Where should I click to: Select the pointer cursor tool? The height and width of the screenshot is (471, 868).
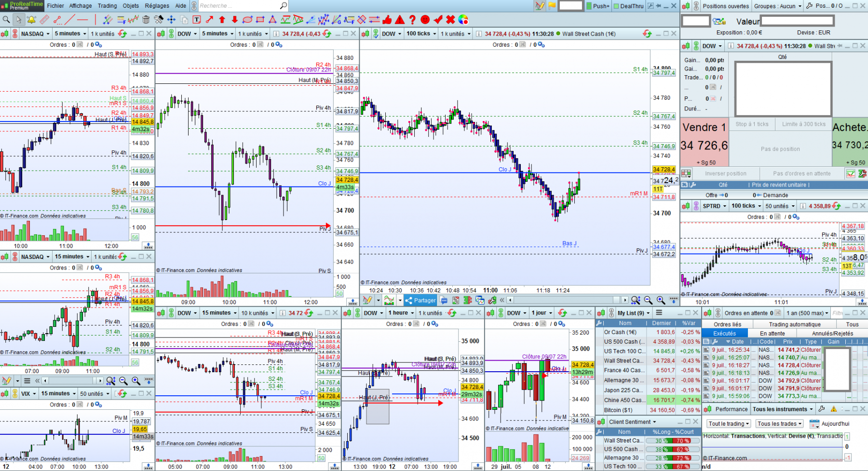pyautogui.click(x=18, y=20)
